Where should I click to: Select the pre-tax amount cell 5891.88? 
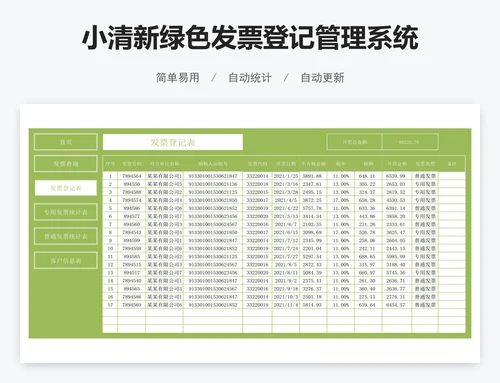tap(313, 176)
